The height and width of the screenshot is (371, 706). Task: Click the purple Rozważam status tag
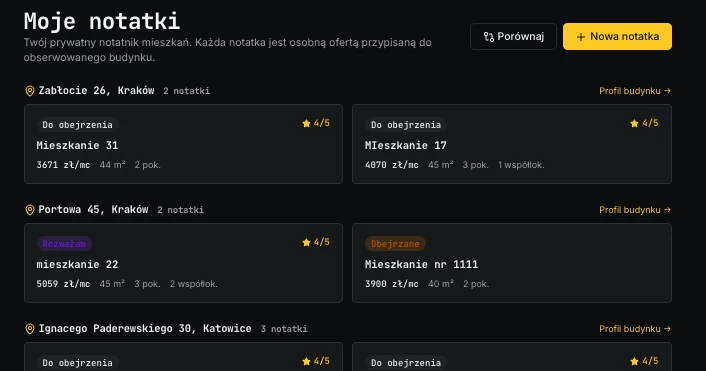tap(64, 244)
